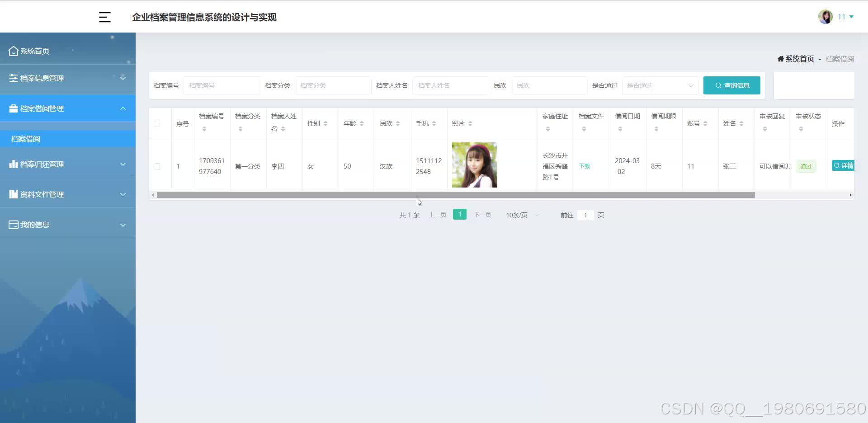868x423 pixels.
Task: Sort by 借阅日期 column arrows
Action: (620, 129)
